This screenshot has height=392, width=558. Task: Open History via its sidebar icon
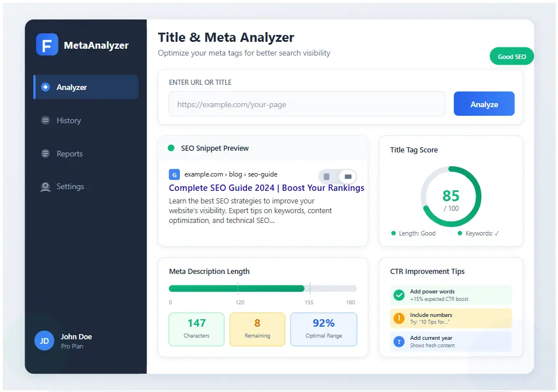[46, 120]
